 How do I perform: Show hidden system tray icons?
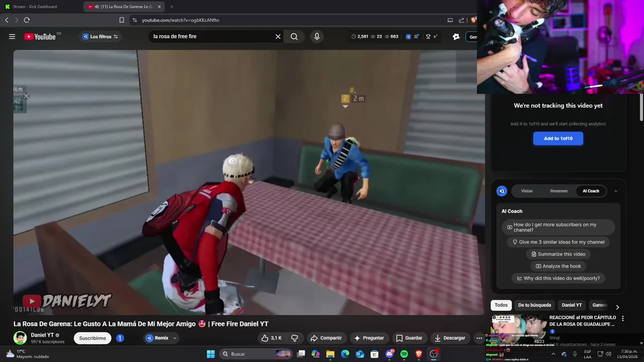553,354
